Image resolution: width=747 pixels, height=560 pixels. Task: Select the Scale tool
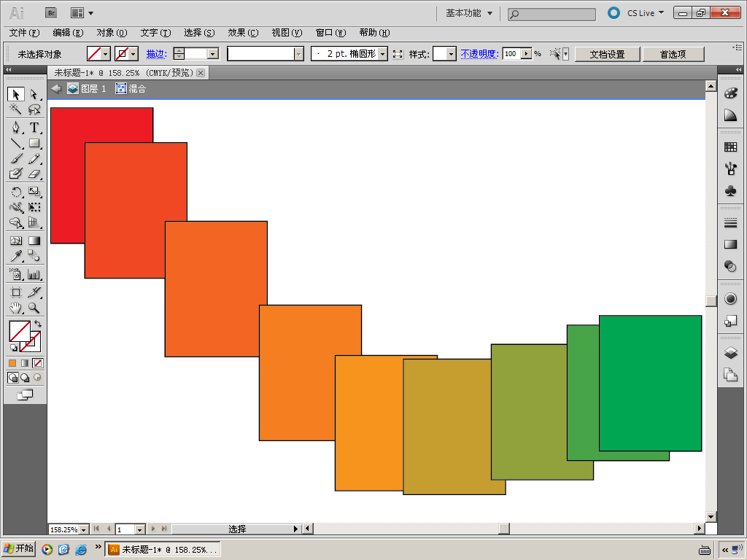tap(34, 192)
